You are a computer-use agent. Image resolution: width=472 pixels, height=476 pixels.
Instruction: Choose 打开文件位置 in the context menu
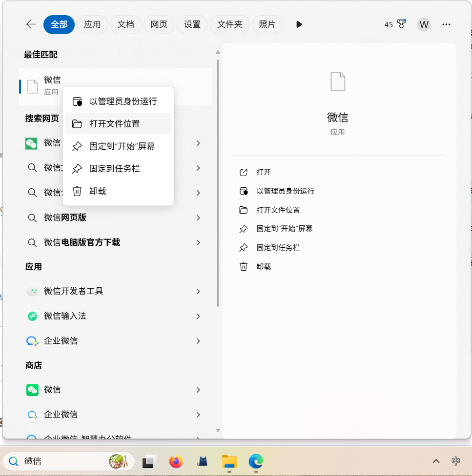[118, 123]
